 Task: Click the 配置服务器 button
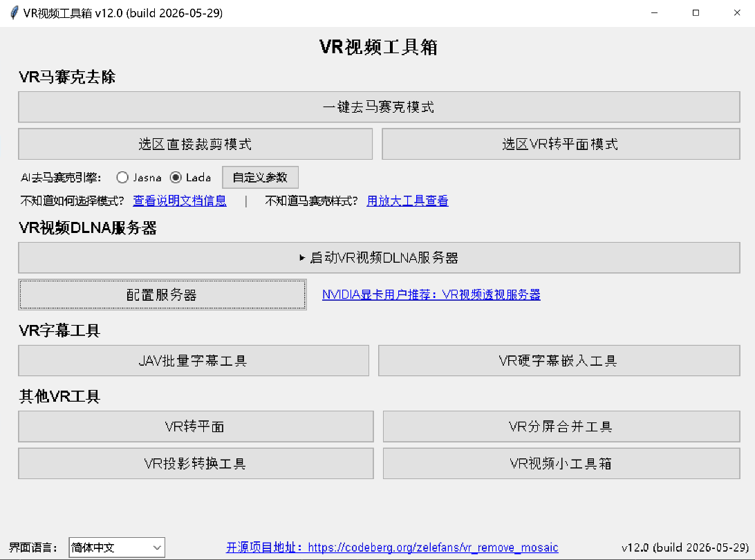coord(162,295)
